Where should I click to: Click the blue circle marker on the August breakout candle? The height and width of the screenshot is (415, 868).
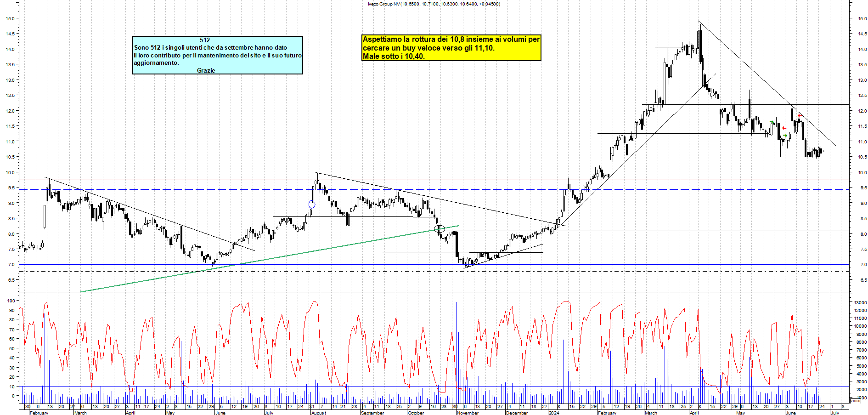pyautogui.click(x=312, y=205)
